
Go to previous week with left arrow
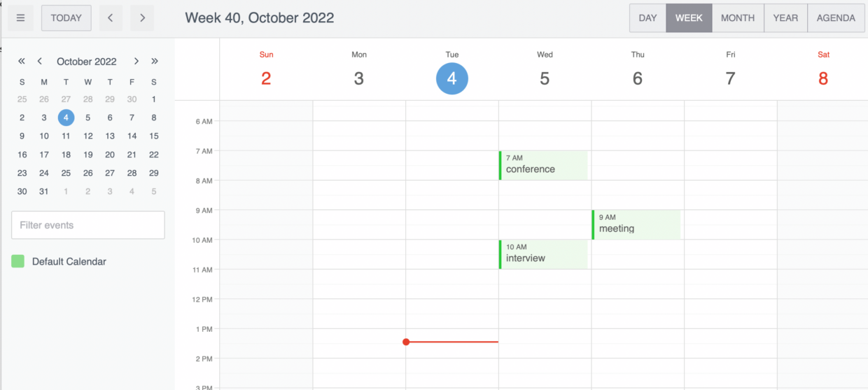pyautogui.click(x=111, y=18)
